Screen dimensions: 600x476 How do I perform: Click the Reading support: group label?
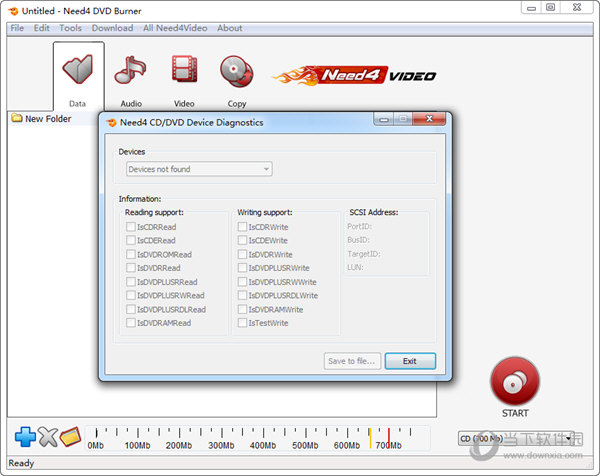pos(154,212)
